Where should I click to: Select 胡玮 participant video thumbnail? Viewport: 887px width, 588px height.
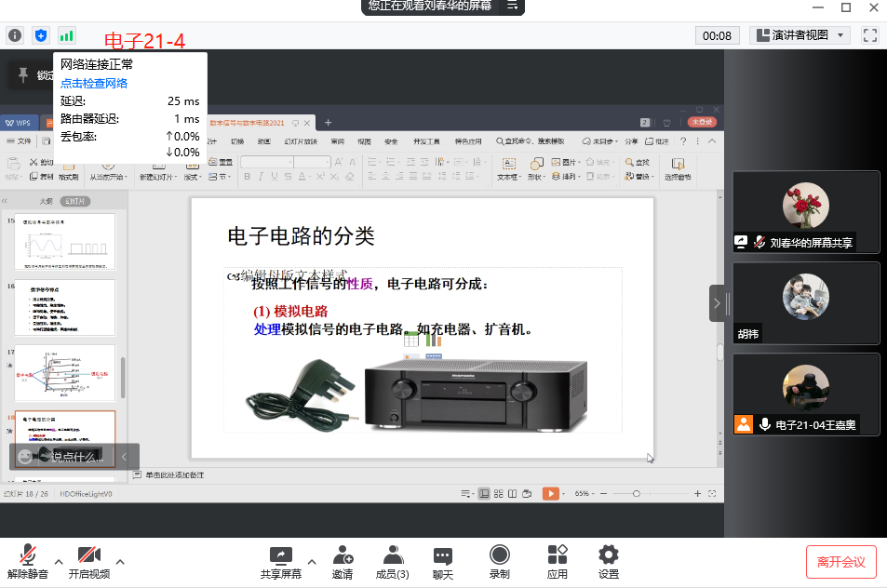coord(805,303)
